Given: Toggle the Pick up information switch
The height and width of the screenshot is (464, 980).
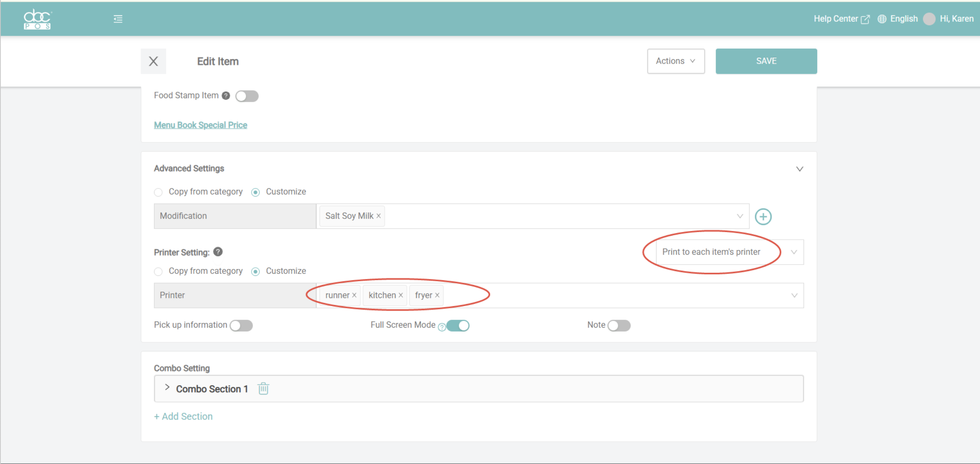Looking at the screenshot, I should click(x=241, y=326).
